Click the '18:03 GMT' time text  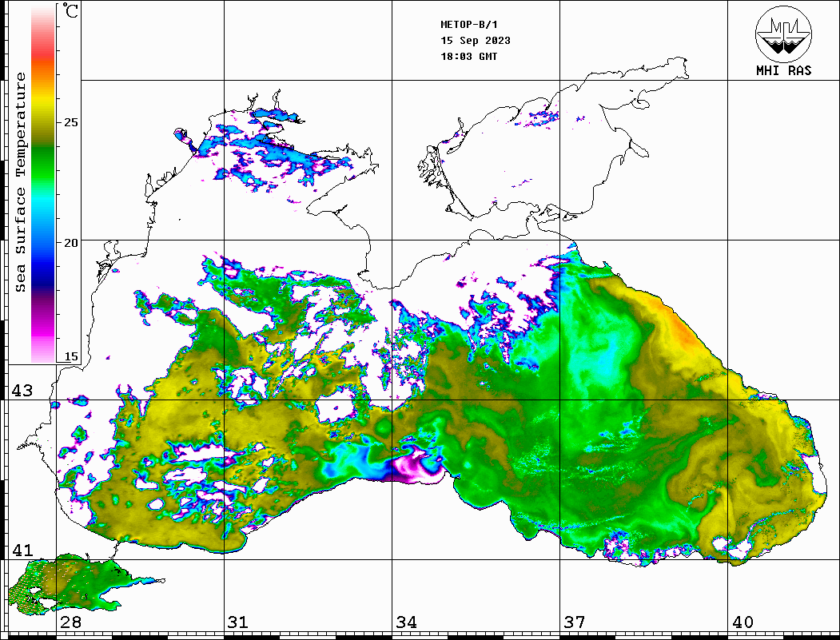tap(468, 56)
